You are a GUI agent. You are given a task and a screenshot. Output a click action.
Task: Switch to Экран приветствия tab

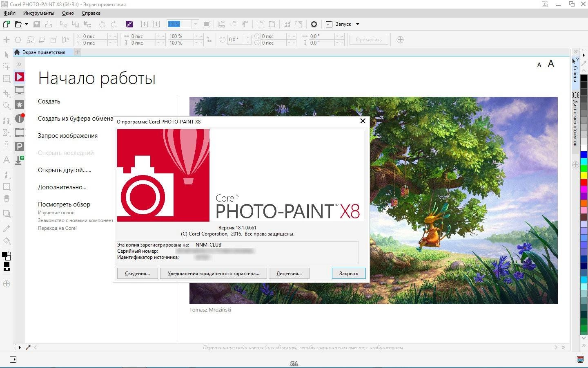click(43, 52)
